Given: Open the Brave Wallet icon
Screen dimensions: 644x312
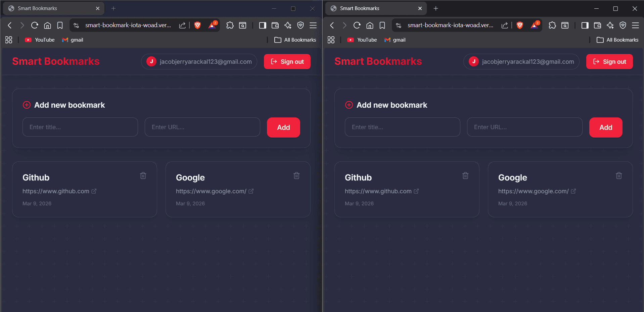Looking at the screenshot, I should point(275,25).
